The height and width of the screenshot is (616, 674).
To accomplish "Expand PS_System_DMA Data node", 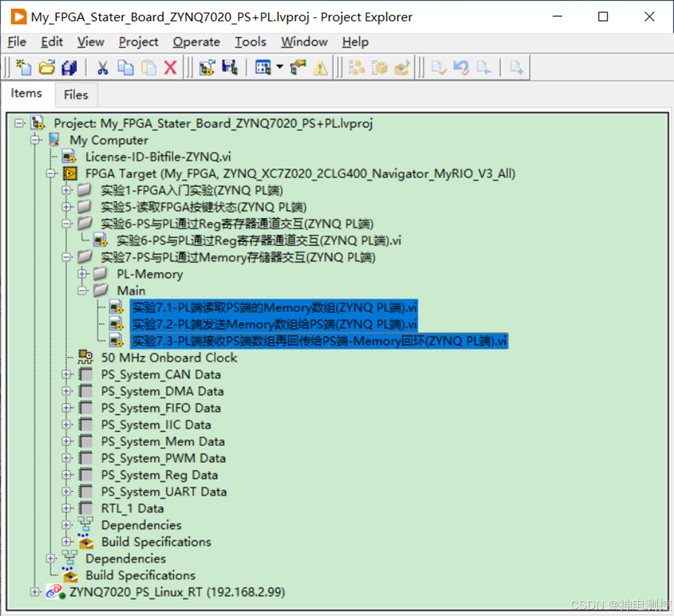I will 66,391.
